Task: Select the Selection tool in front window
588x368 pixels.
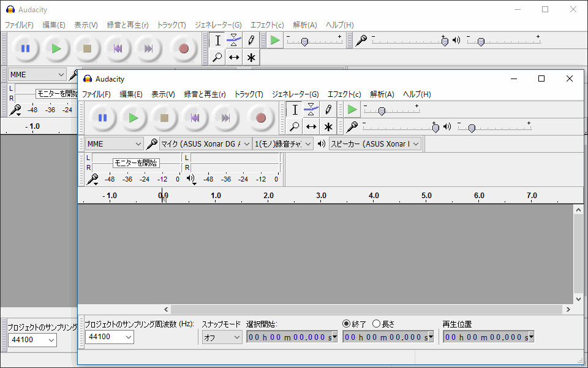Action: (295, 110)
